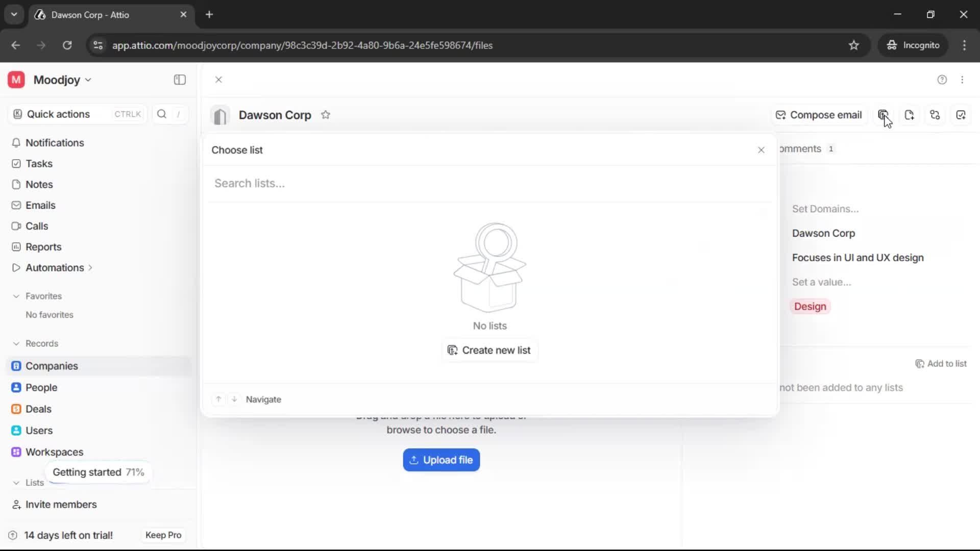The height and width of the screenshot is (551, 980).
Task: Open the Notifications panel in the sidebar
Action: [x=56, y=143]
